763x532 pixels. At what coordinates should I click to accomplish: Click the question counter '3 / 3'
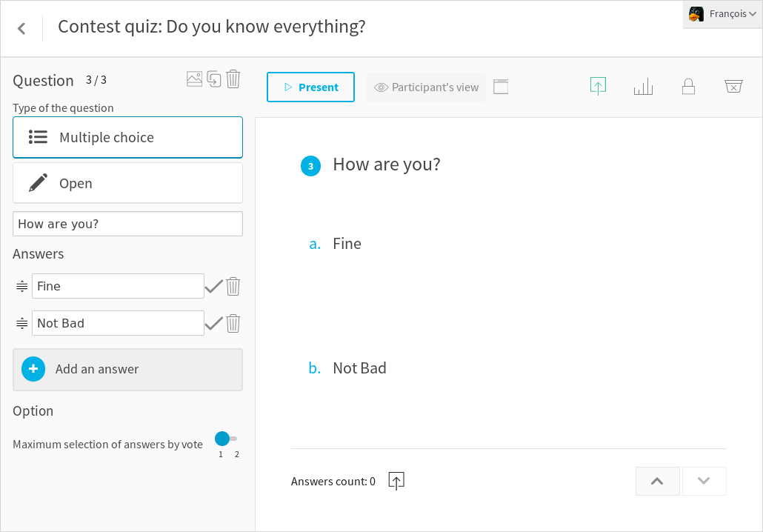tap(96, 80)
